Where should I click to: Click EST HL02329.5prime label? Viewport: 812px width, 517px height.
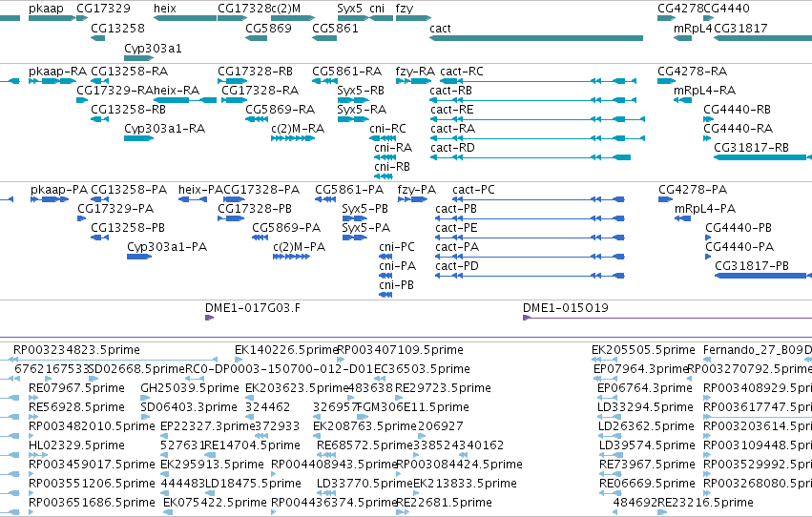click(x=76, y=446)
